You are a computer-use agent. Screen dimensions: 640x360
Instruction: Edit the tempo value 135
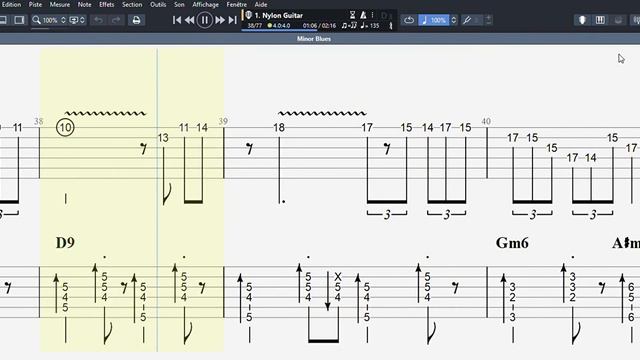point(374,26)
